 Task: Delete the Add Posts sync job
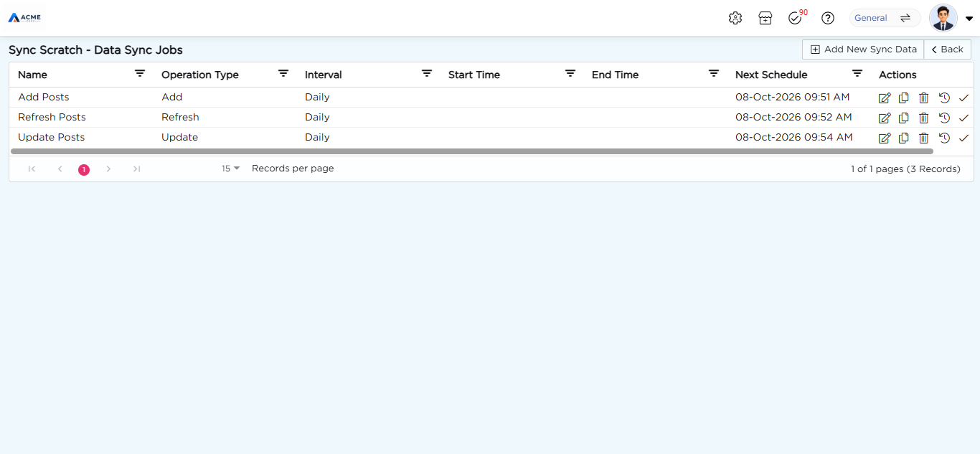pyautogui.click(x=924, y=98)
